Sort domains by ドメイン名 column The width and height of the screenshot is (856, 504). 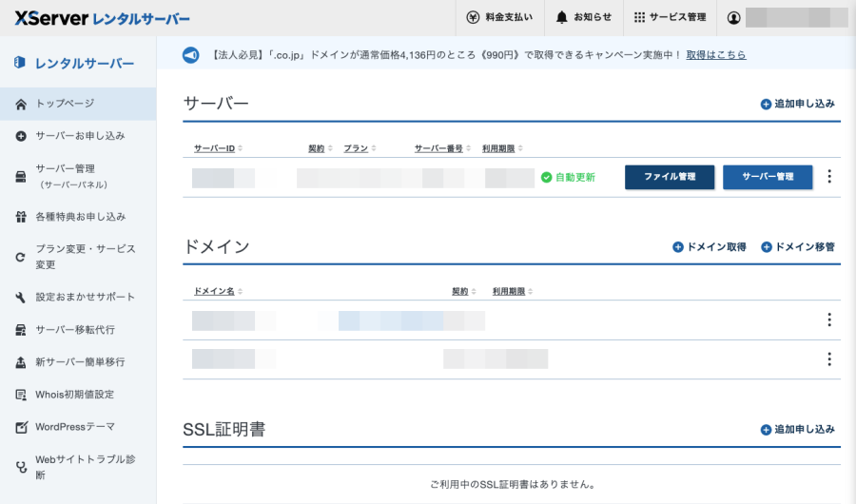(218, 291)
